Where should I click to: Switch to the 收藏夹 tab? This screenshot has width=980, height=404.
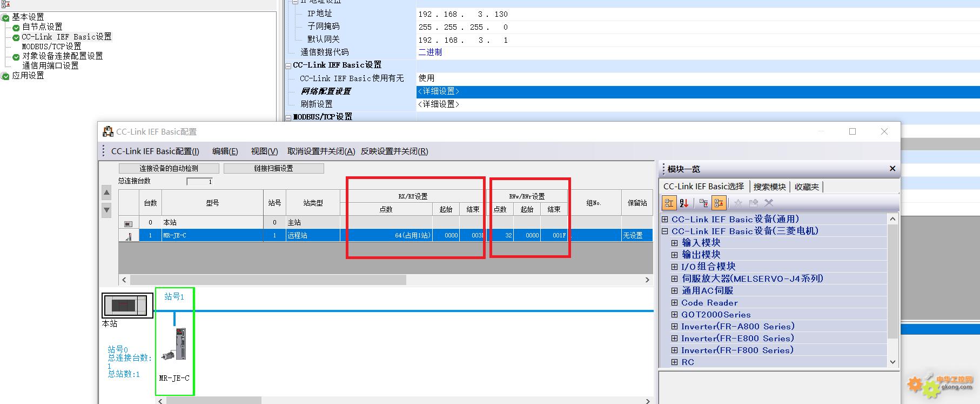[807, 187]
